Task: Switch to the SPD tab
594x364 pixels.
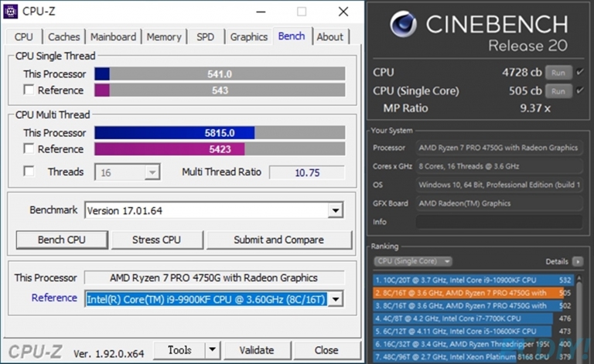Action: click(205, 37)
